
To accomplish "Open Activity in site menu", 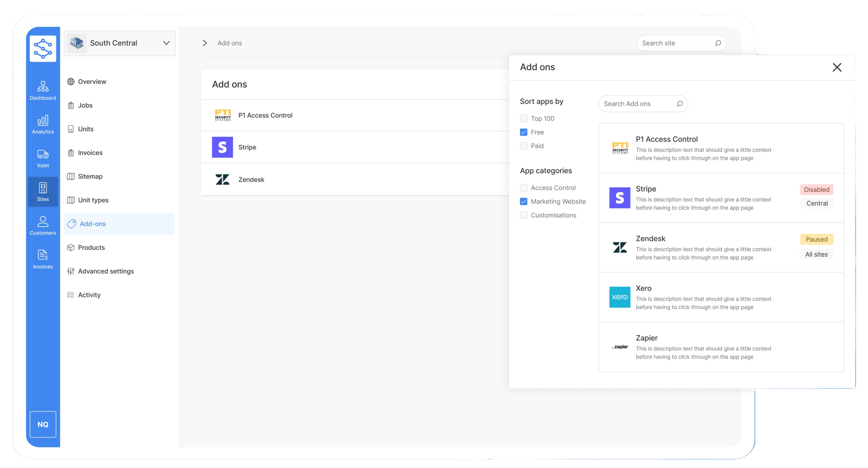I will pos(119,295).
